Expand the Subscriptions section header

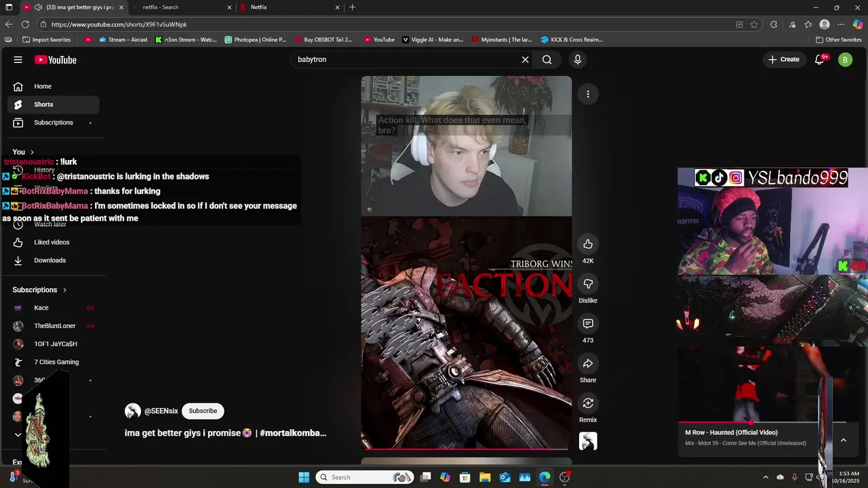coord(40,290)
